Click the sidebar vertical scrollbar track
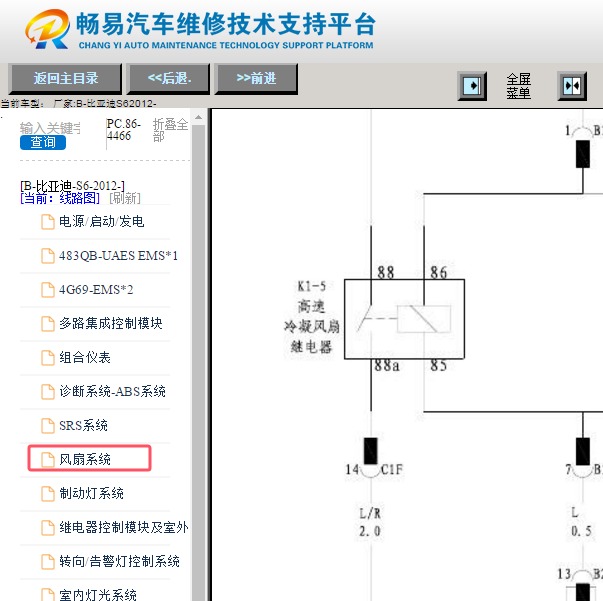The height and width of the screenshot is (601, 603). (x=198, y=361)
